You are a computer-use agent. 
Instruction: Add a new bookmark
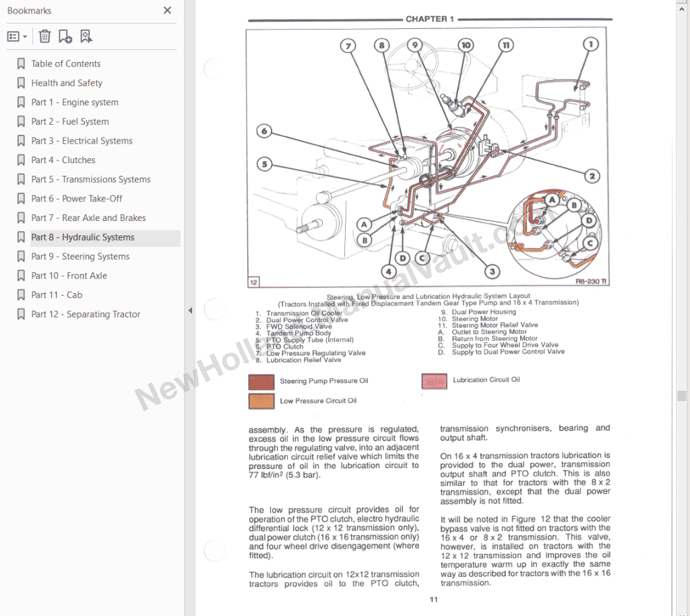tap(65, 36)
